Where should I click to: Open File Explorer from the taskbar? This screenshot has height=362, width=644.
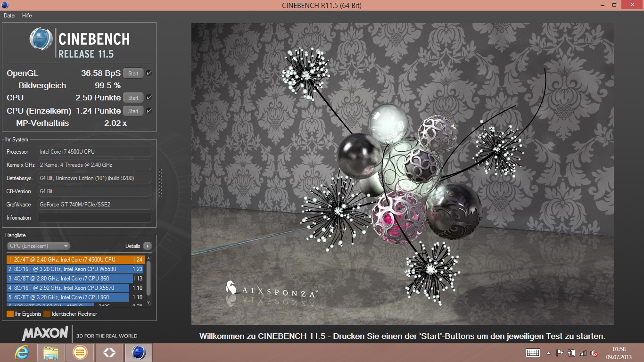(x=51, y=353)
